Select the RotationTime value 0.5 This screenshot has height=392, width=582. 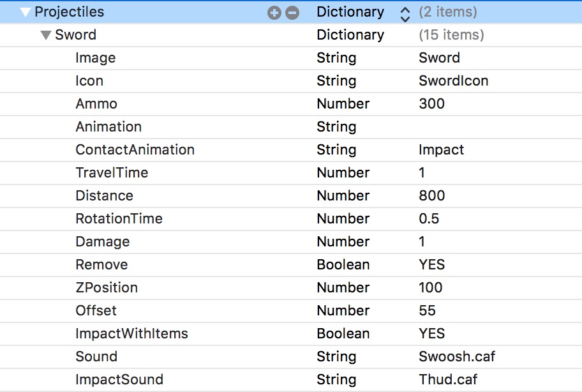pyautogui.click(x=429, y=218)
